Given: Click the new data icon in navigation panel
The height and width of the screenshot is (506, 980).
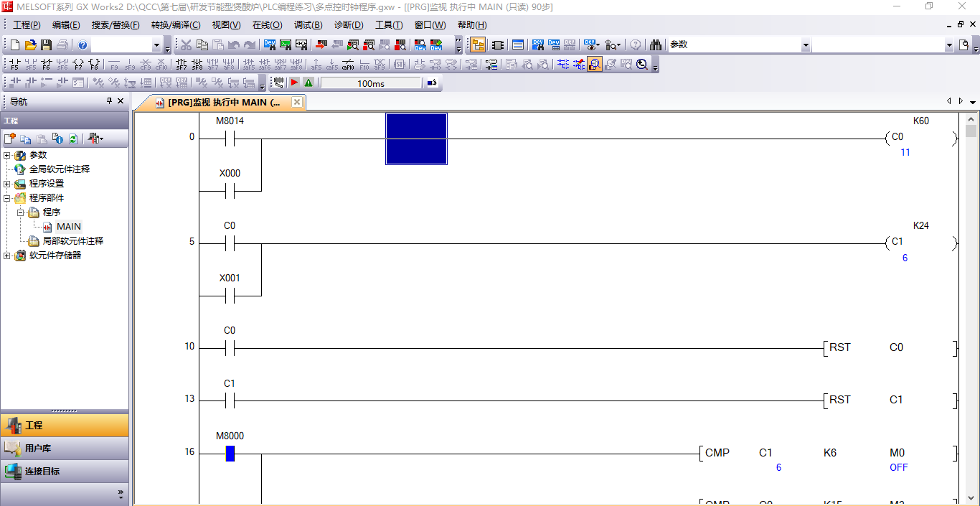Looking at the screenshot, I should coord(10,139).
